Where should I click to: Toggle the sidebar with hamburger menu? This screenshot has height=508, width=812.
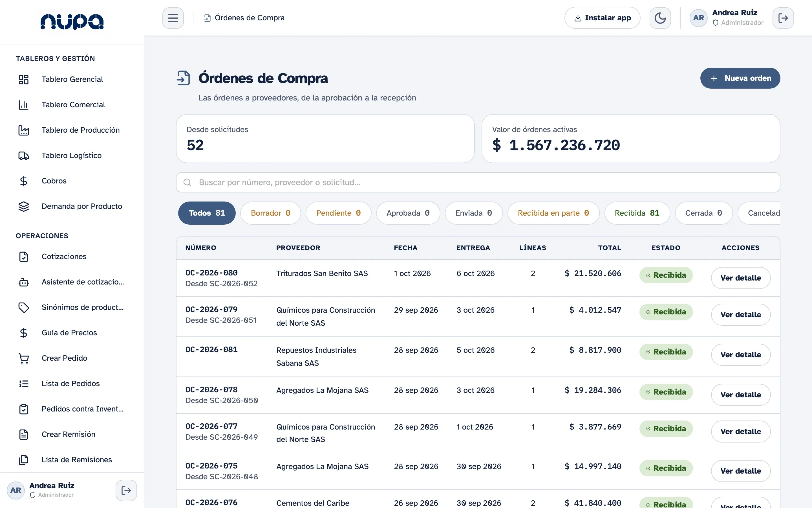(173, 18)
